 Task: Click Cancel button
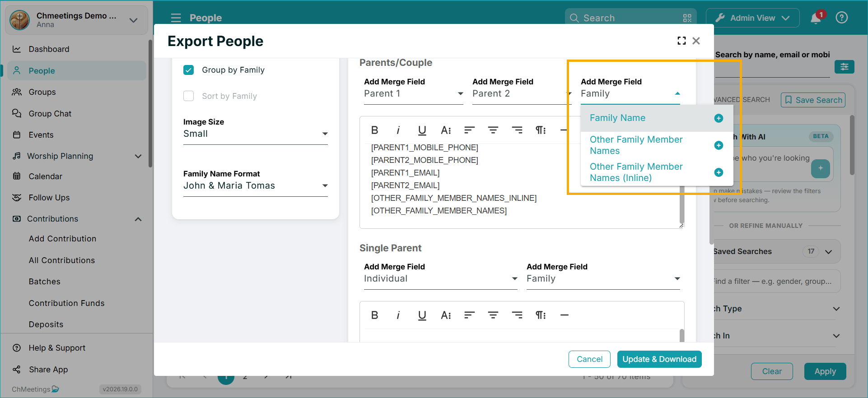click(589, 359)
